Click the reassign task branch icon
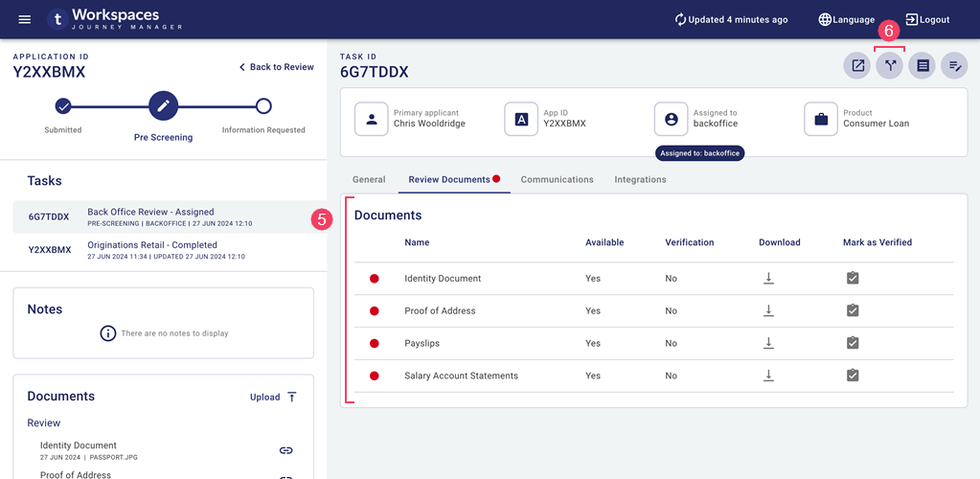The width and height of the screenshot is (980, 479). click(890, 66)
